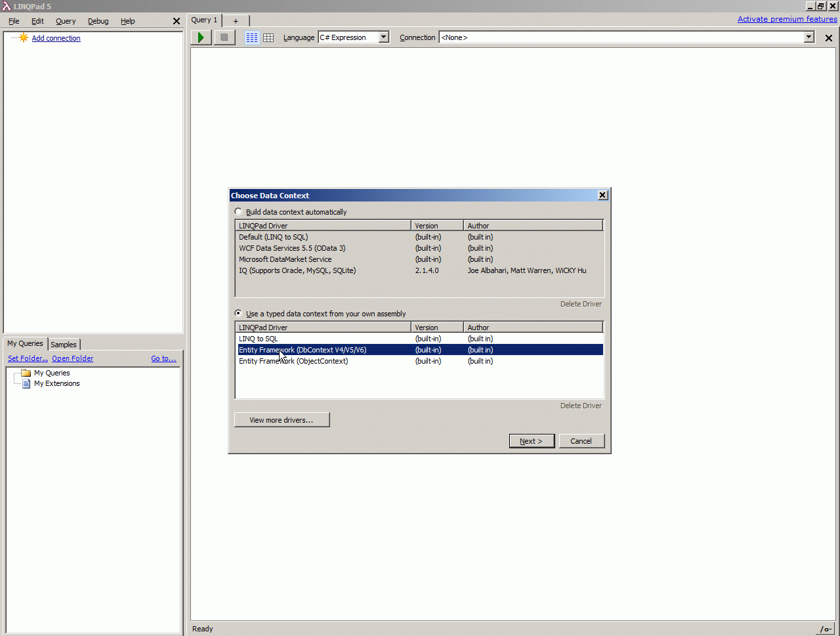840x636 pixels.
Task: Click View more drivers button
Action: coord(282,420)
